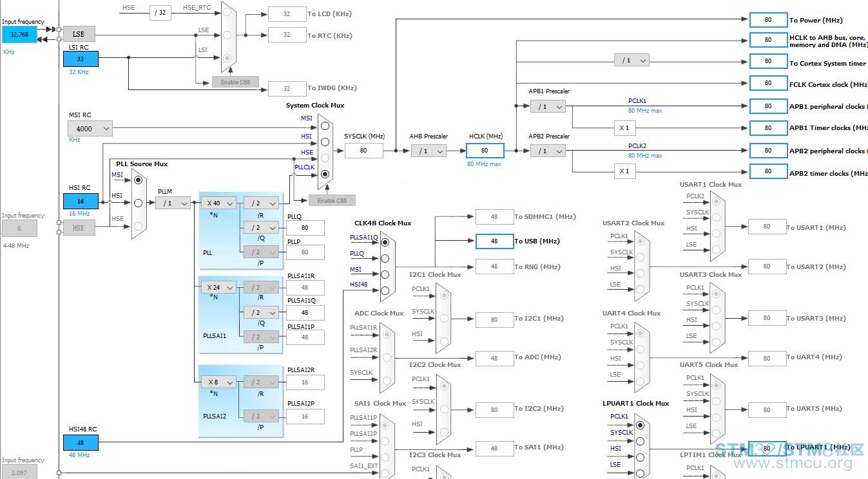Select SYSCLK in LPUART1 Clock Mux
Image resolution: width=868 pixels, height=479 pixels.
(x=640, y=442)
